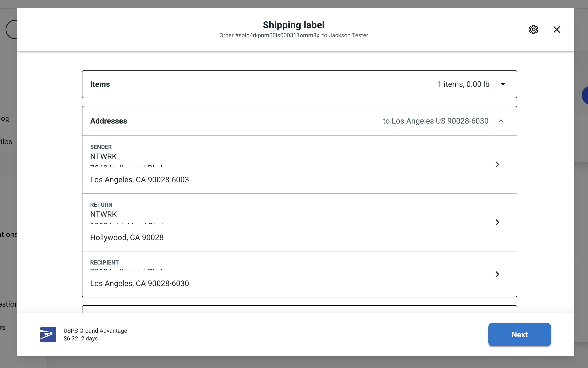This screenshot has width=588, height=368.
Task: Select the USPS Ground Advantage rate
Action: tap(95, 334)
